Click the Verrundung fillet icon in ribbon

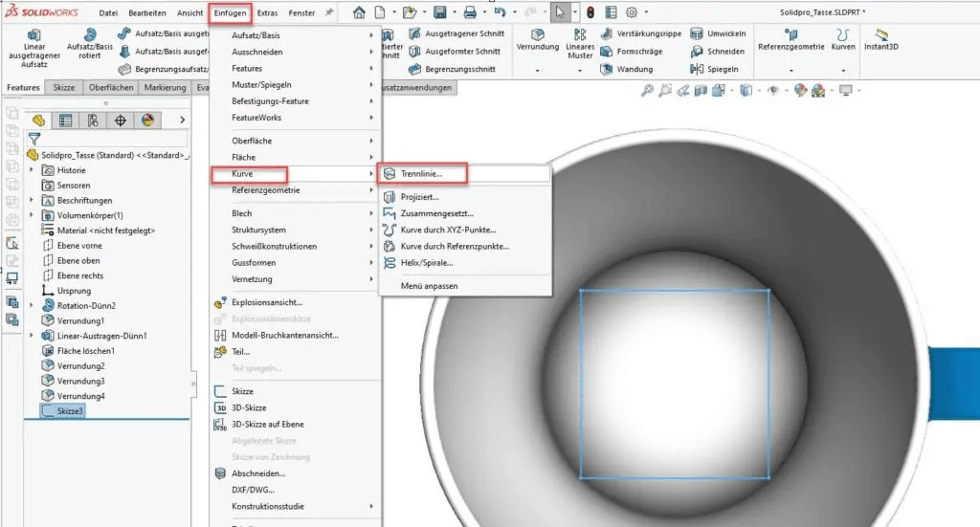point(537,34)
